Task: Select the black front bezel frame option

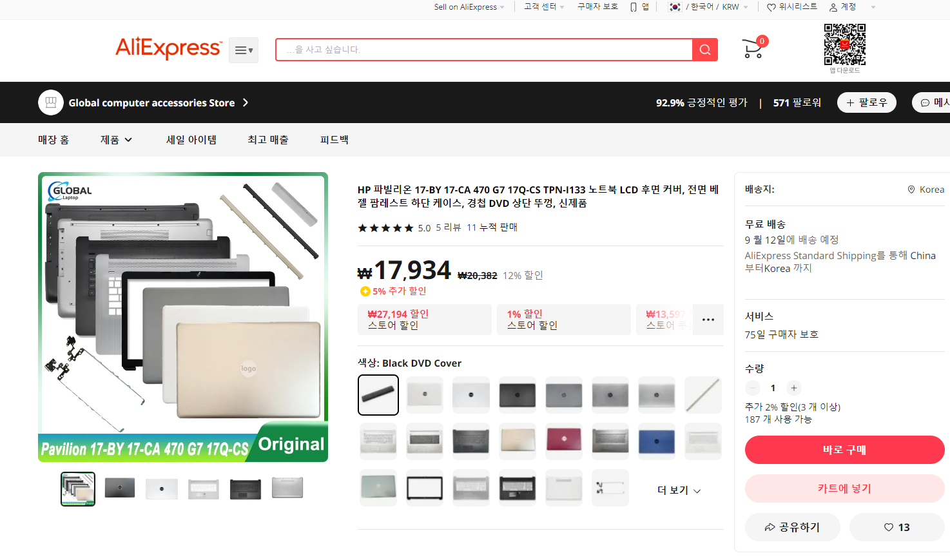Action: pyautogui.click(x=425, y=488)
